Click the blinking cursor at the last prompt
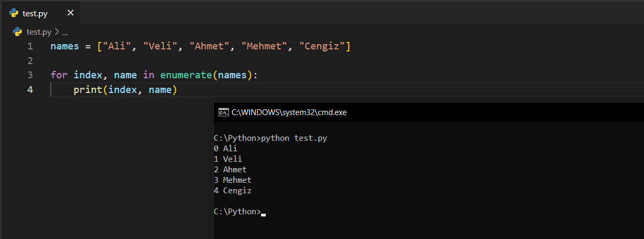This screenshot has width=644, height=239. click(263, 214)
